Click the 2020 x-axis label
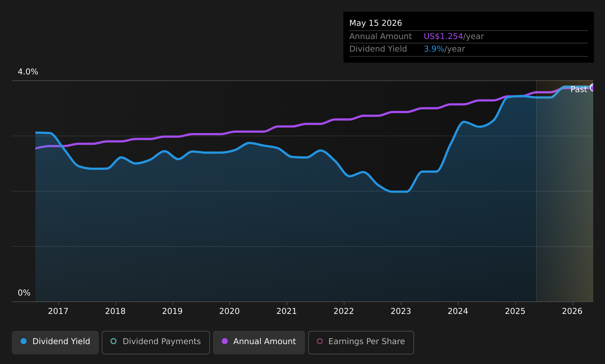 tap(230, 311)
